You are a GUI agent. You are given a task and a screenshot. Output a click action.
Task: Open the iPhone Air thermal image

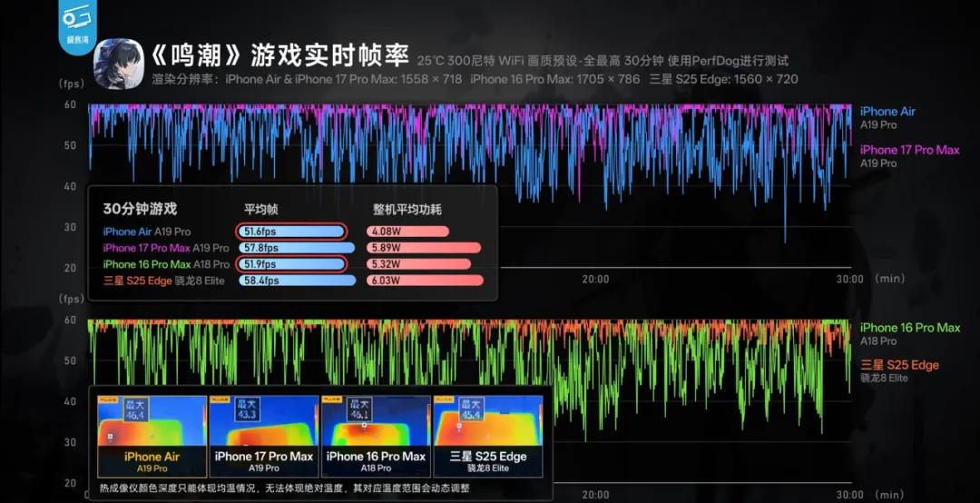152,436
